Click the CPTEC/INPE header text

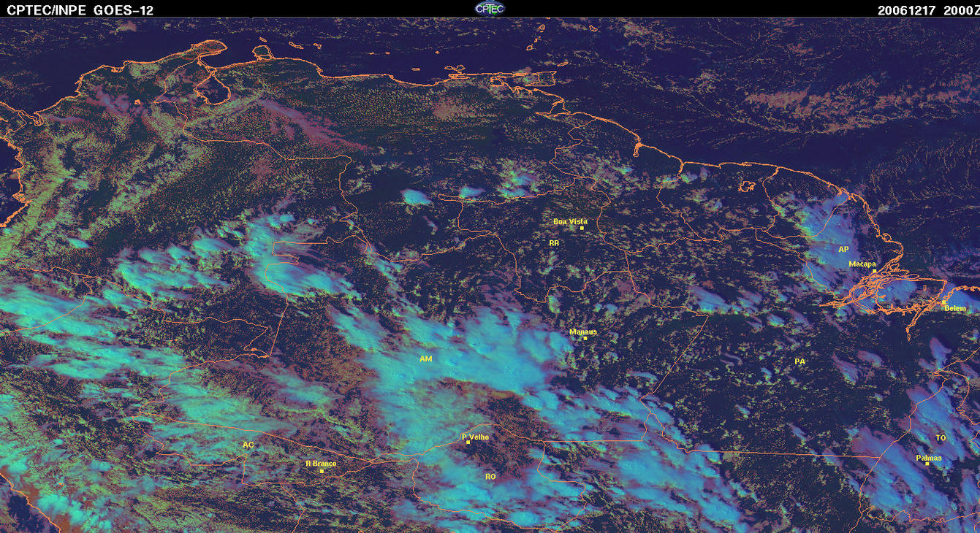[47, 10]
